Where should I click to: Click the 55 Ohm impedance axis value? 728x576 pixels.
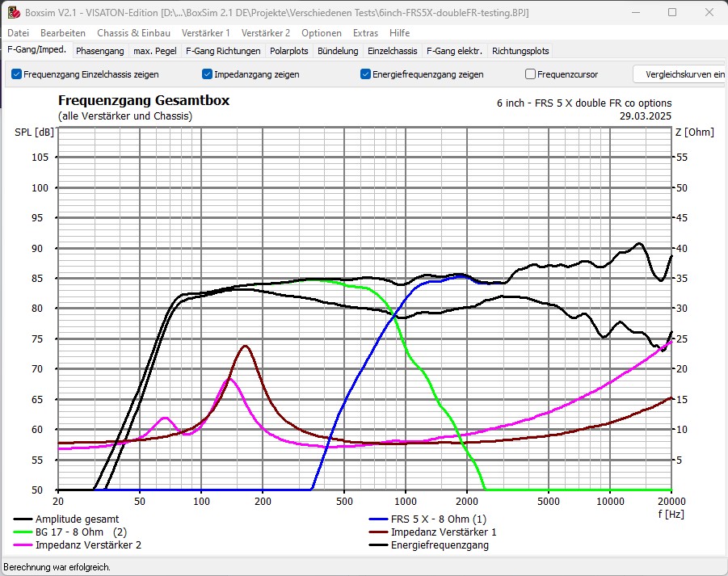[682, 158]
